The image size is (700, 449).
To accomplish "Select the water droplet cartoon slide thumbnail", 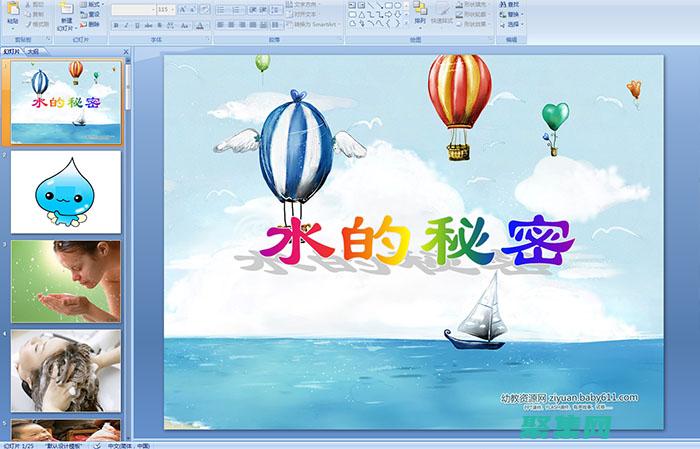I will click(66, 192).
